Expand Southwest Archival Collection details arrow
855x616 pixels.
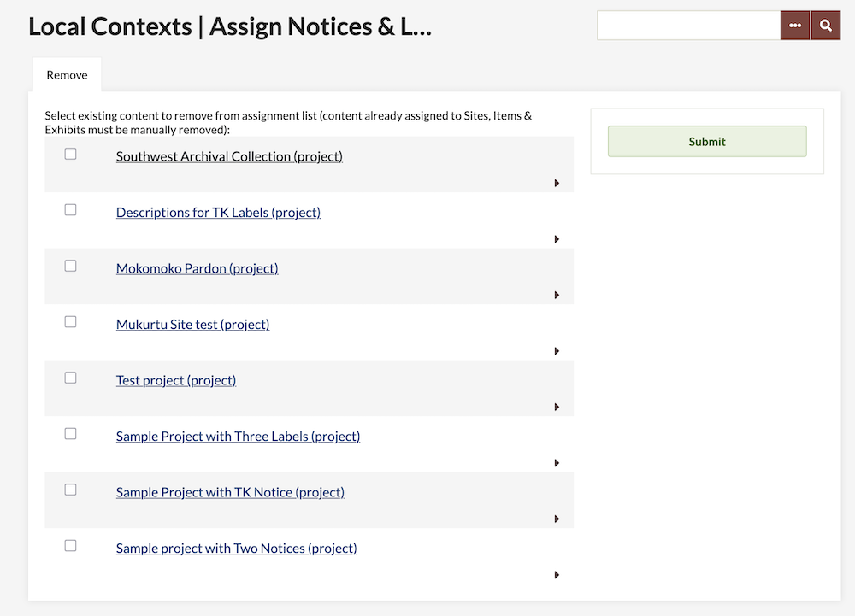coord(557,183)
